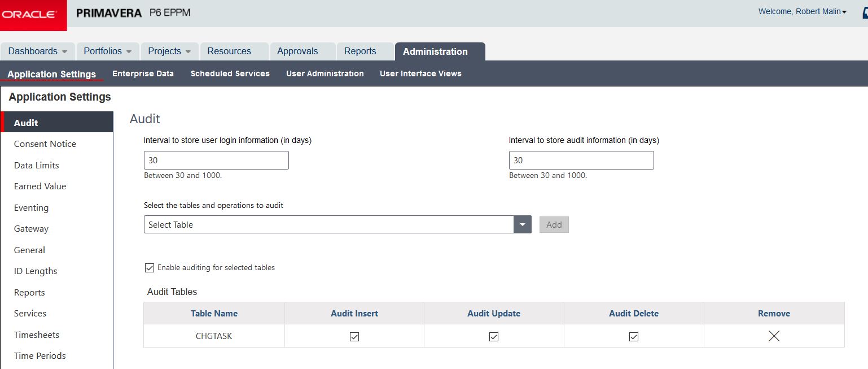Open User Administration
Image resolution: width=868 pixels, height=369 pixels.
[325, 73]
